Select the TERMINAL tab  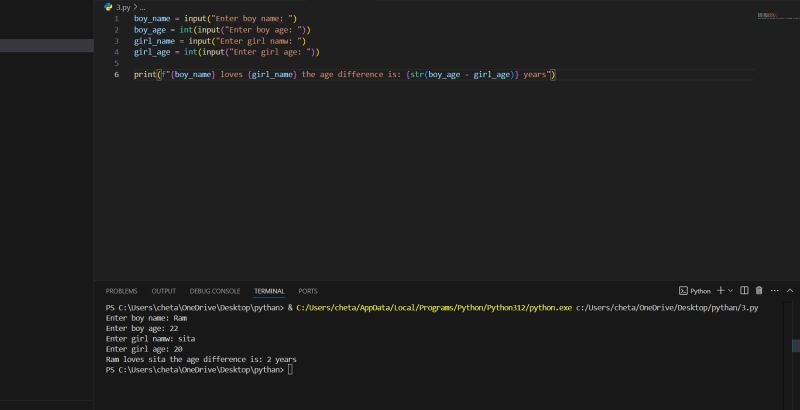point(269,291)
